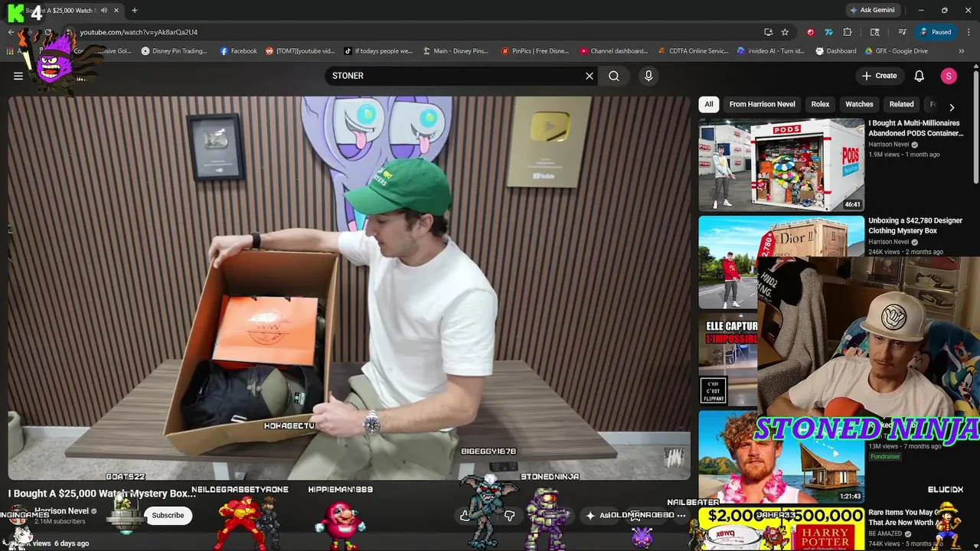Click the red circular extension icon

point(810,32)
